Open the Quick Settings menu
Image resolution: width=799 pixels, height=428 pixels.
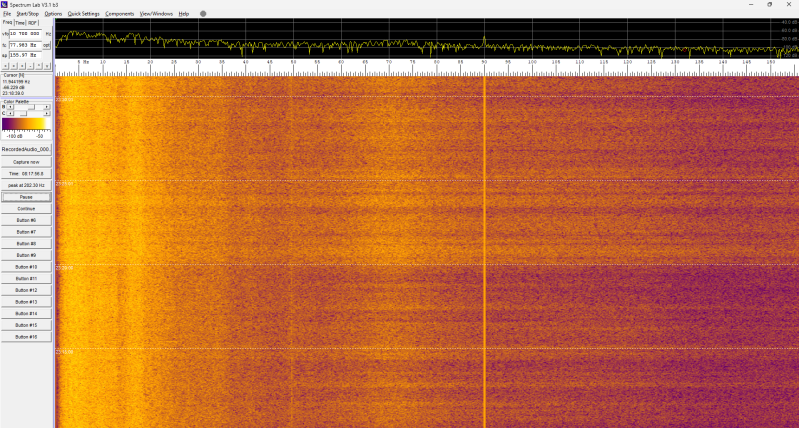pyautogui.click(x=84, y=14)
